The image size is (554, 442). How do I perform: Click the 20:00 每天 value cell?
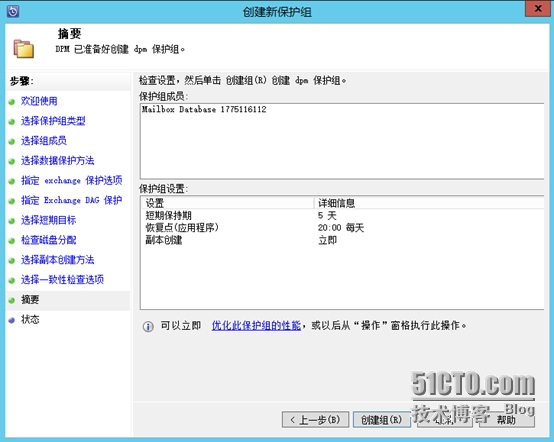point(341,228)
